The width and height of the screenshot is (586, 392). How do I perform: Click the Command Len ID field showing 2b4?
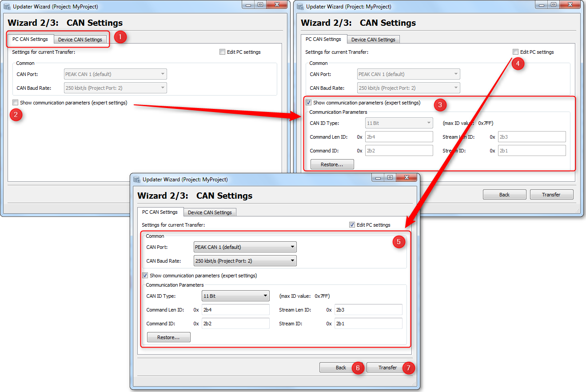pyautogui.click(x=235, y=309)
